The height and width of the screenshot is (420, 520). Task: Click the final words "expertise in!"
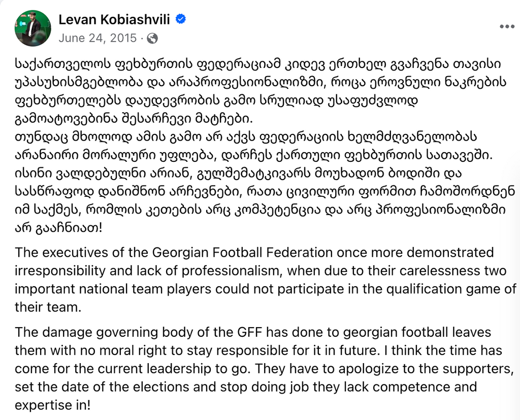[52, 405]
